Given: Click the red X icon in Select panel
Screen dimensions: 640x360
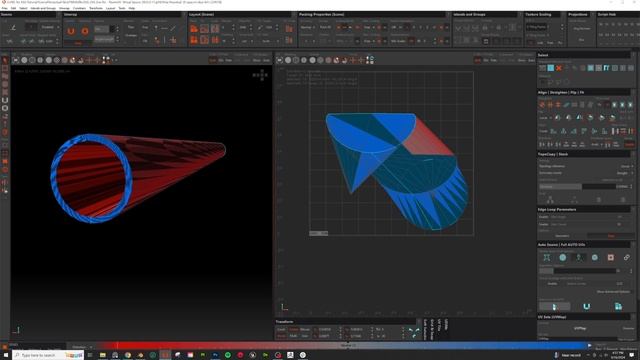Looking at the screenshot, I should [x=559, y=68].
